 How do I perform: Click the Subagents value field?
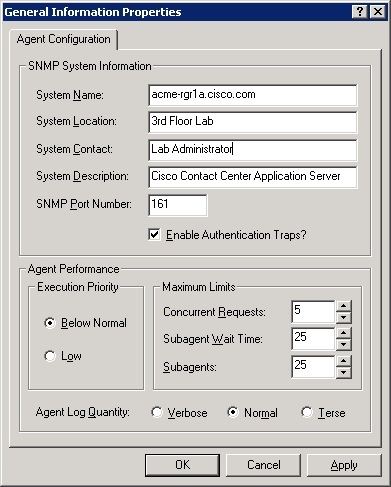pyautogui.click(x=313, y=367)
